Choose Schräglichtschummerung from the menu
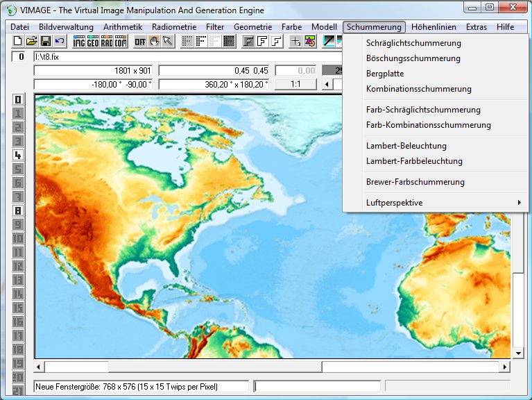Screen dimensions: 532x400 coord(413,43)
